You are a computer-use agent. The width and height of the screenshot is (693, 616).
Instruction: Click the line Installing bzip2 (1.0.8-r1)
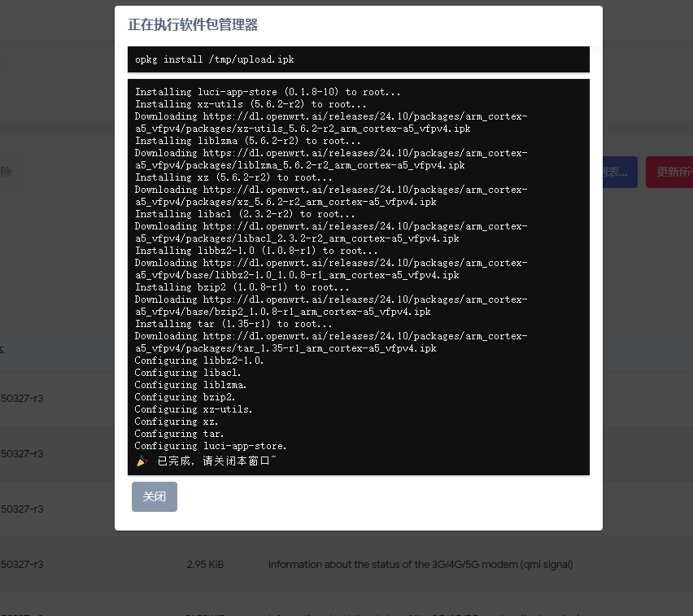click(242, 287)
